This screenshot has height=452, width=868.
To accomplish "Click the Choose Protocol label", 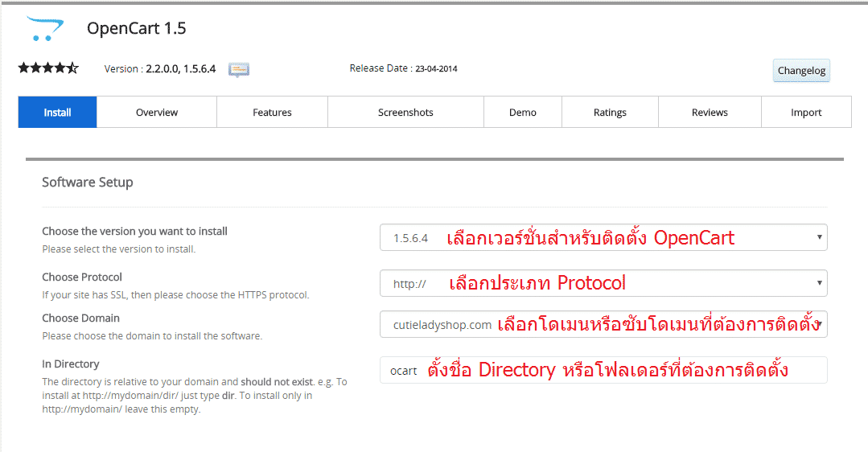I will [82, 277].
